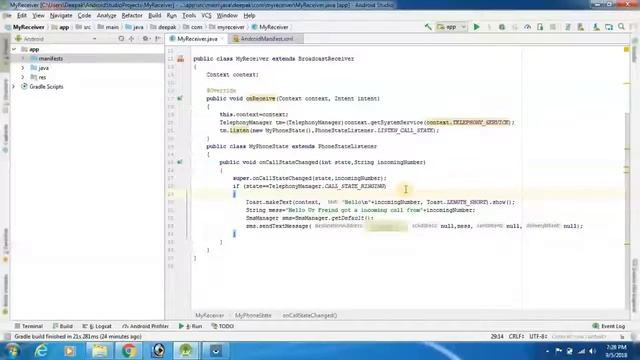The width and height of the screenshot is (640, 360).
Task: Click the onCallStateChanged() structure breadcrumb
Action: (310, 316)
